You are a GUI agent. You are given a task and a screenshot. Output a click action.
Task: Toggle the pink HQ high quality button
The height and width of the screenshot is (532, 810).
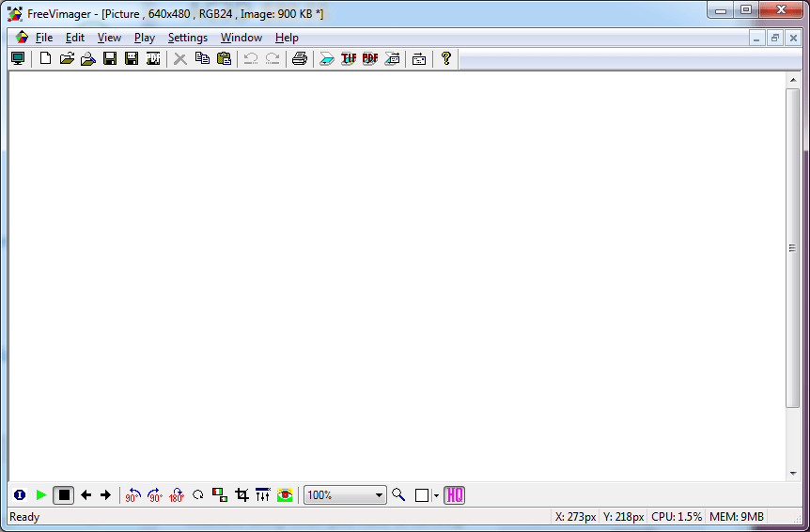454,495
